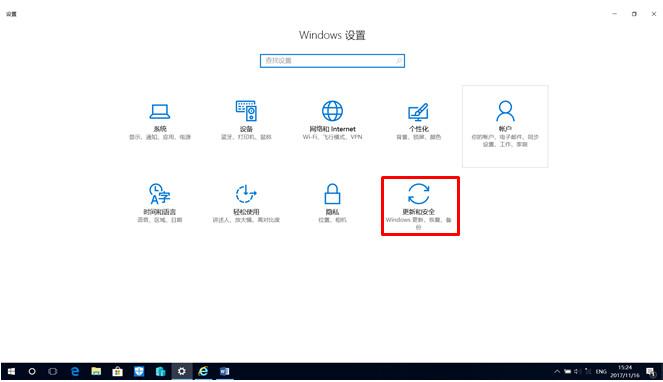Open 时间和语言 (Time & Language) settings
663x382 pixels.
click(159, 203)
